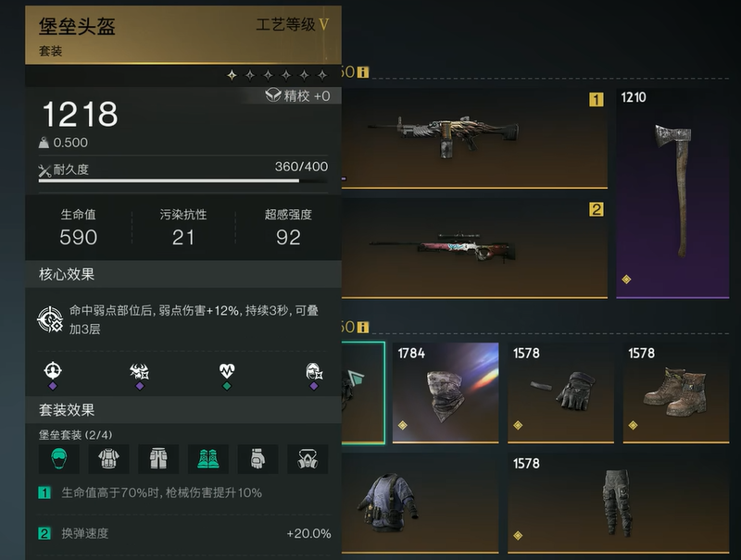Image resolution: width=741 pixels, height=560 pixels.
Task: Click info icon above weapon slots
Action: (363, 72)
